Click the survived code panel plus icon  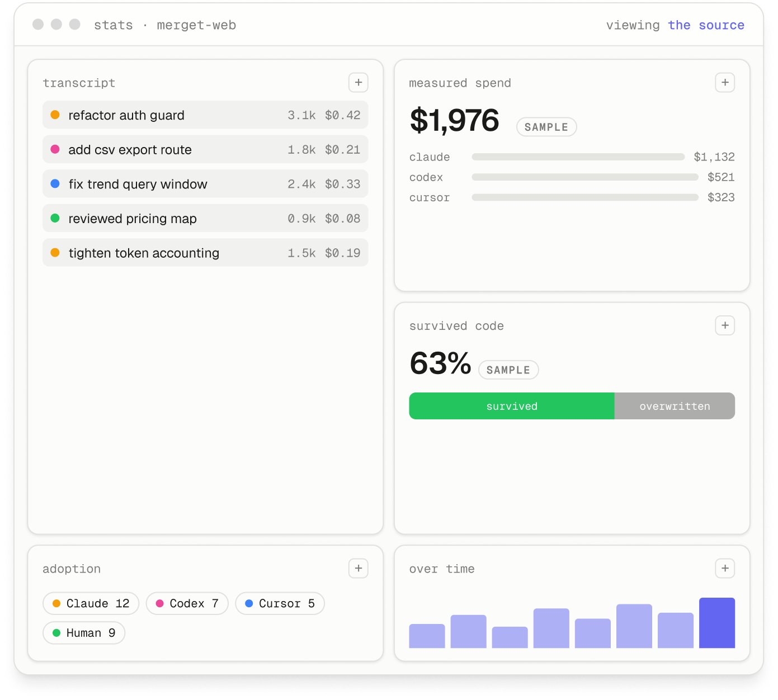[725, 325]
